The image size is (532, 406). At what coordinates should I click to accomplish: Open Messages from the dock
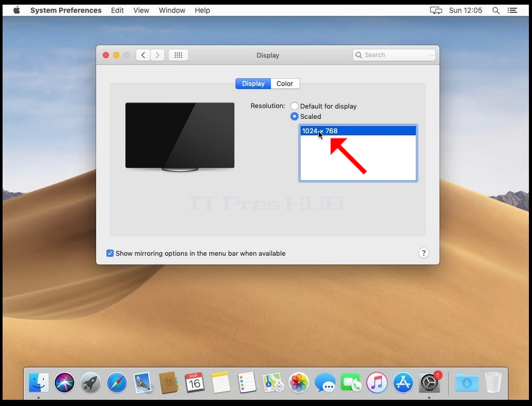pos(325,383)
